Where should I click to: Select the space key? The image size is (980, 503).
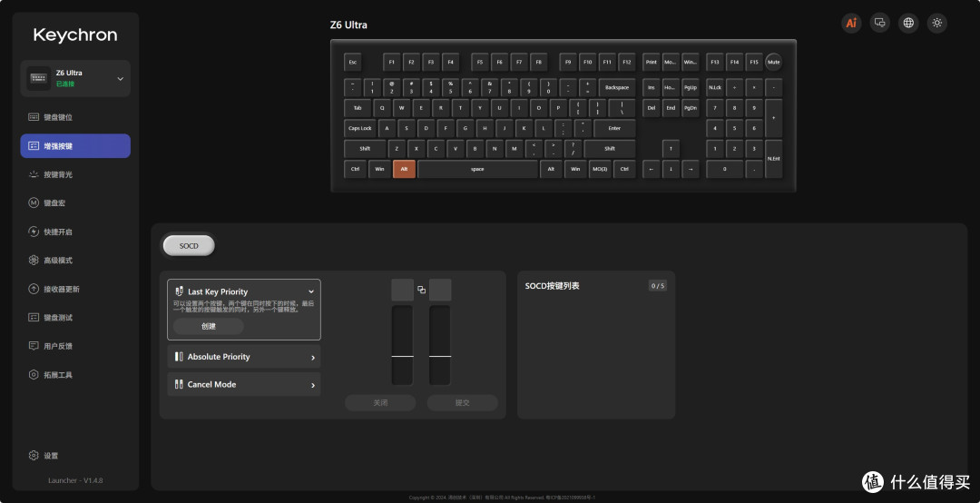pyautogui.click(x=477, y=169)
